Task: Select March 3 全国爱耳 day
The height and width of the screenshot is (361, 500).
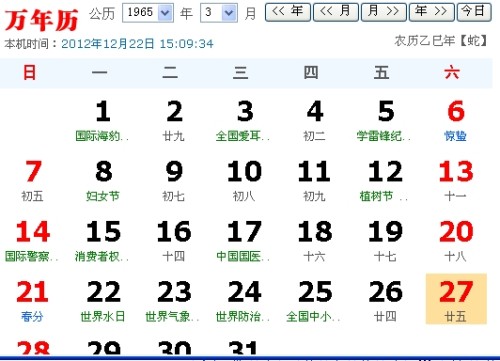Action: (244, 121)
